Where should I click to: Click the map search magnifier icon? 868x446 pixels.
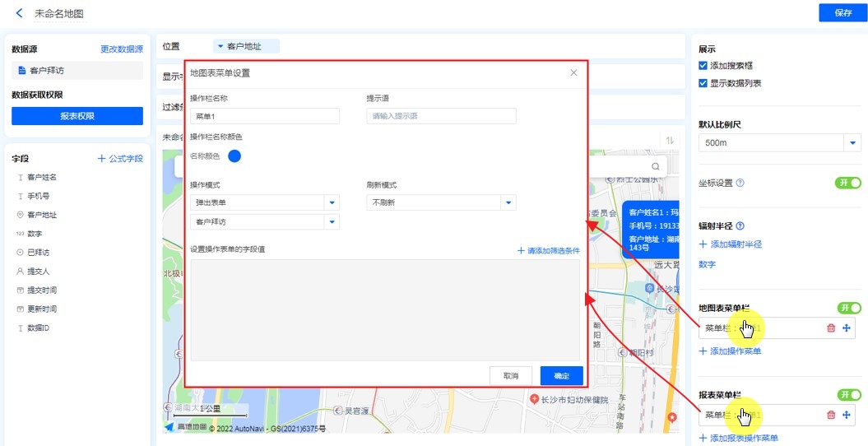click(656, 166)
